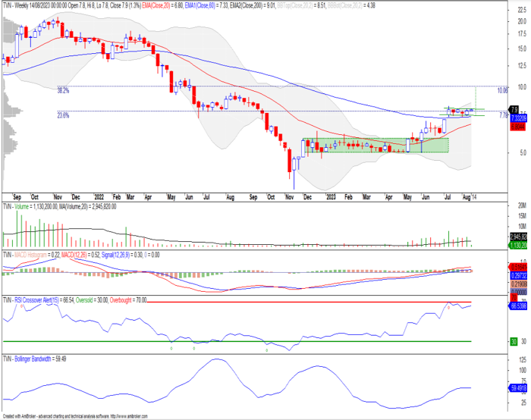Select the 38.2% Fibonacci level label

63,89
